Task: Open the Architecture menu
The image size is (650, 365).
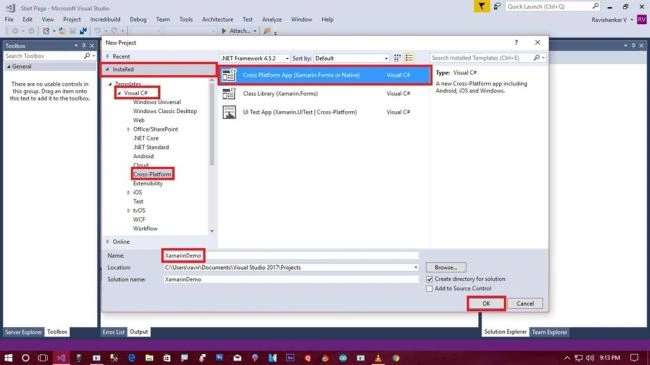Action: (x=218, y=19)
